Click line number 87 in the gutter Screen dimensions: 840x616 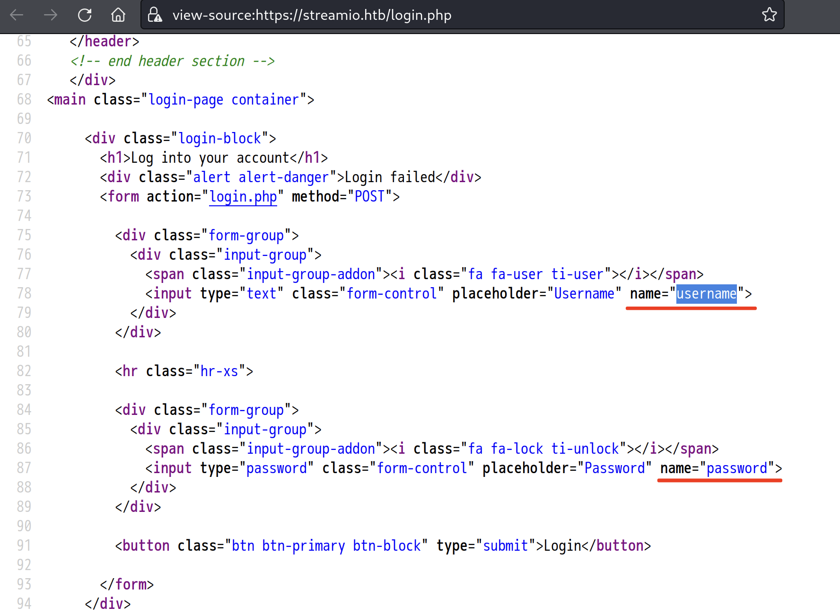click(x=24, y=468)
